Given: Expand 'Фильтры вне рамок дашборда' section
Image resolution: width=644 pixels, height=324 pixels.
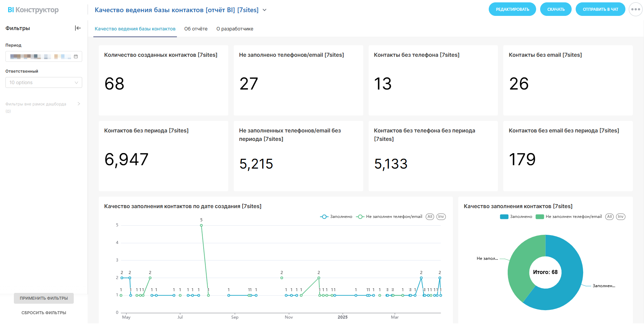Looking at the screenshot, I should 78,104.
